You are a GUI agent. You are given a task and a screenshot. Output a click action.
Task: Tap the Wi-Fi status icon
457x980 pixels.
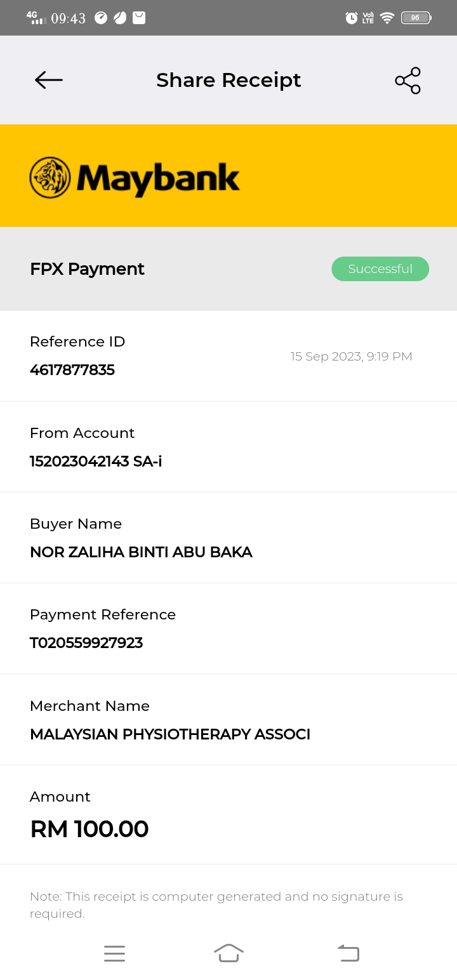click(387, 18)
